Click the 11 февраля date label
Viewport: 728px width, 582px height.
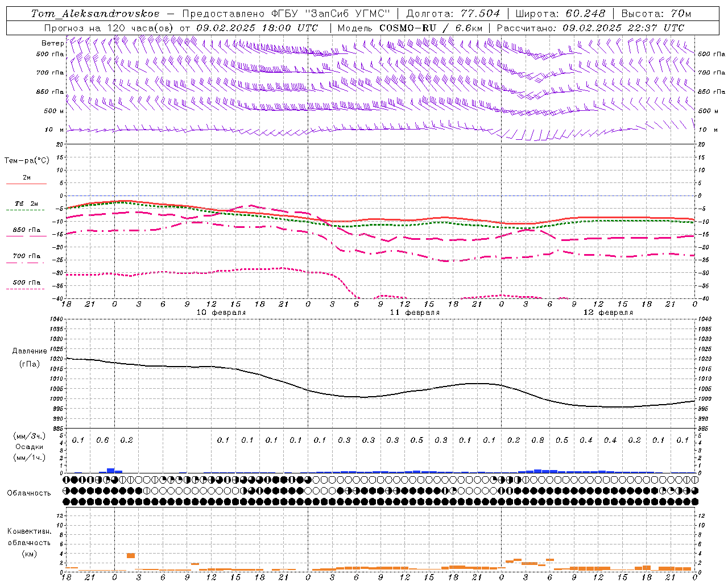(x=415, y=313)
